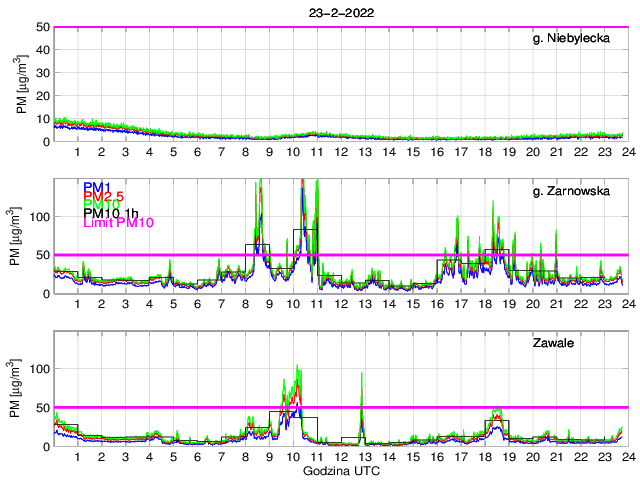Click the green PM10 legend label
Viewport: 640px width, 480px height.
pos(101,212)
